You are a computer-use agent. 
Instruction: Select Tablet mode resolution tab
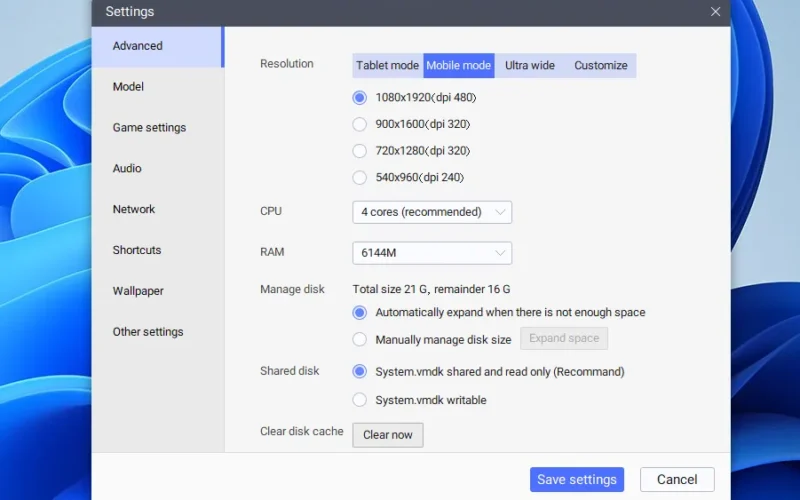pyautogui.click(x=388, y=65)
